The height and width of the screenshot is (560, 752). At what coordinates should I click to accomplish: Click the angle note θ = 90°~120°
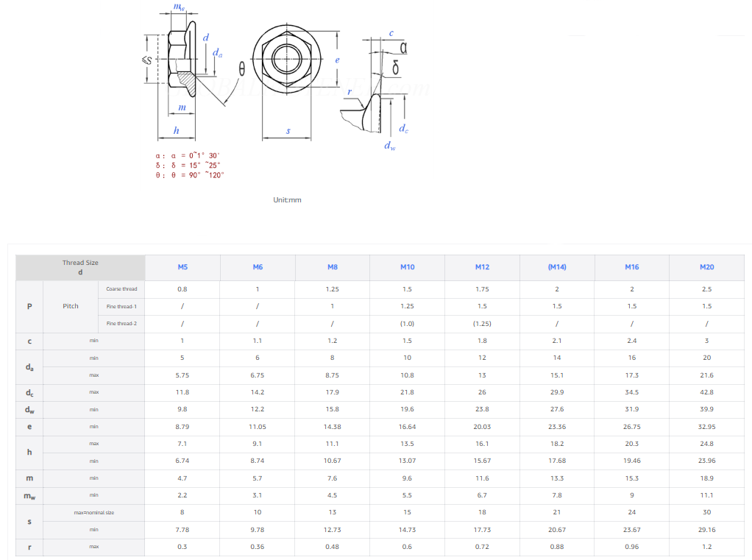click(191, 175)
